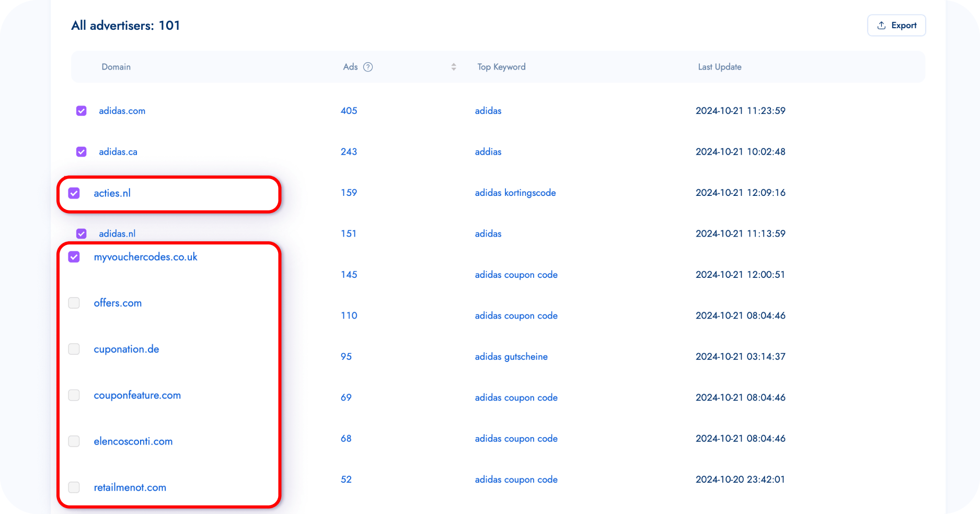Check the elencosconti.com checkbox
This screenshot has height=514, width=980.
74,441
